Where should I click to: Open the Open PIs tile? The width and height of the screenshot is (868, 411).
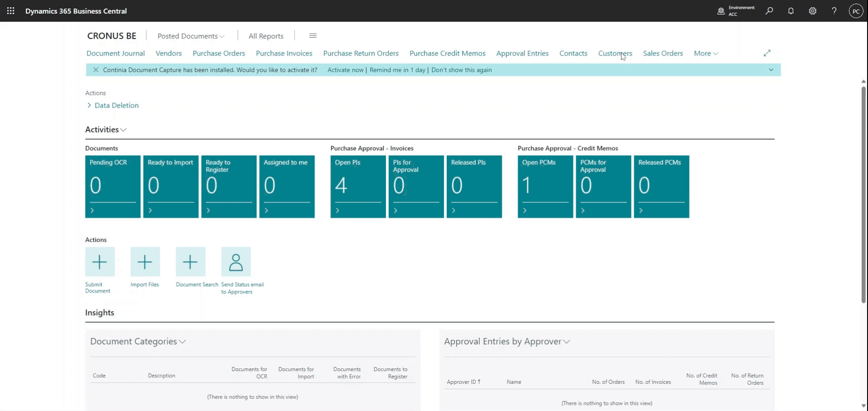[358, 186]
